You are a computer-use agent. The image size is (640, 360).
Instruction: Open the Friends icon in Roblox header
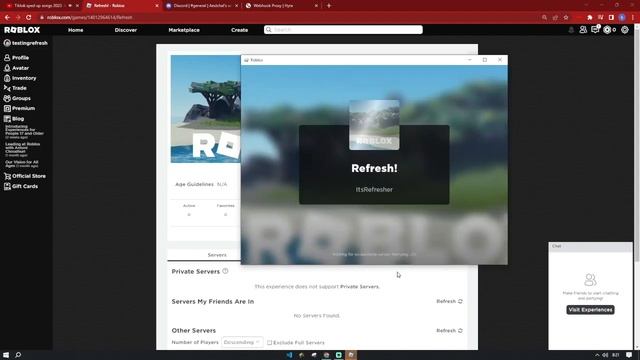coord(583,30)
